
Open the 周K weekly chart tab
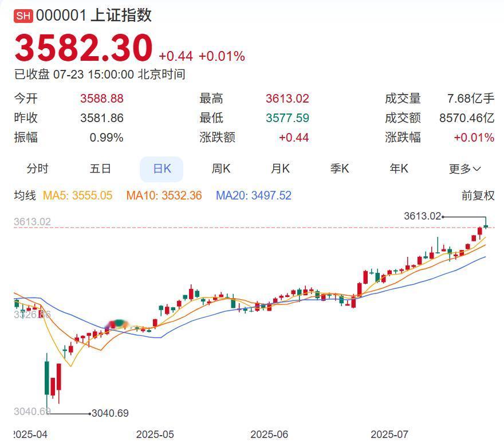click(221, 169)
